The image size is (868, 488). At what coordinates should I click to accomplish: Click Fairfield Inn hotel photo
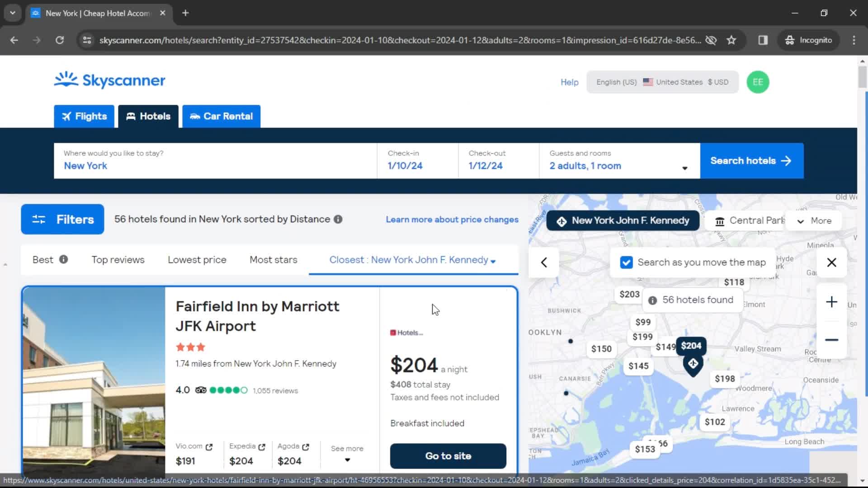(94, 380)
